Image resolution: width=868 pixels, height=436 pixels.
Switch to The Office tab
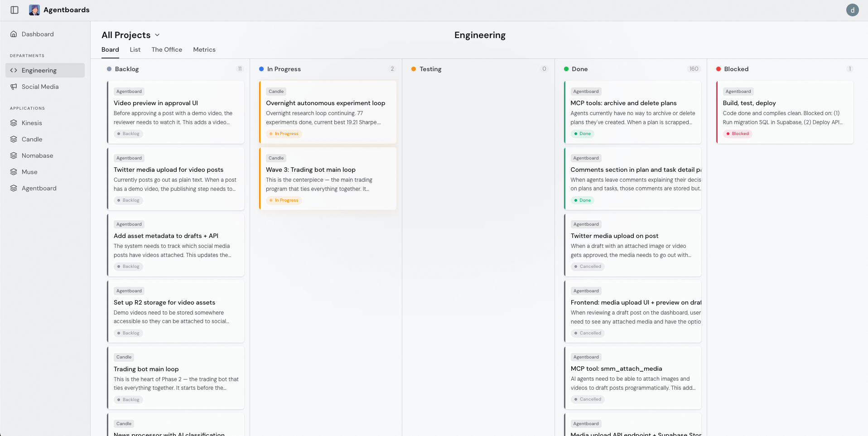167,49
